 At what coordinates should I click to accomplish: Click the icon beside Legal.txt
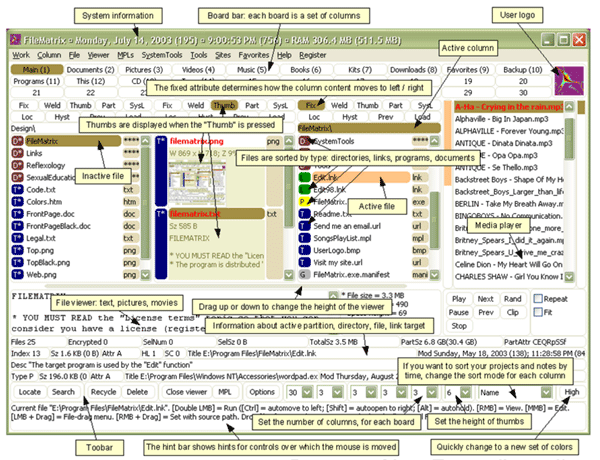pyautogui.click(x=18, y=238)
